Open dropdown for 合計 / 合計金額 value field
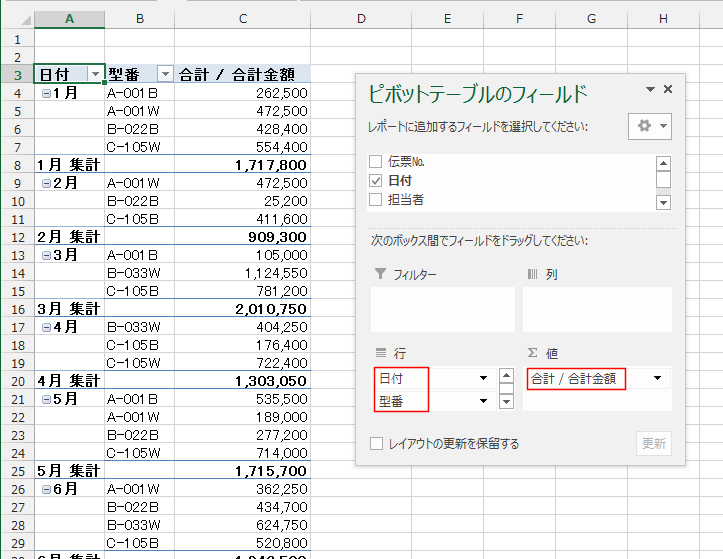723x559 pixels. pyautogui.click(x=658, y=378)
